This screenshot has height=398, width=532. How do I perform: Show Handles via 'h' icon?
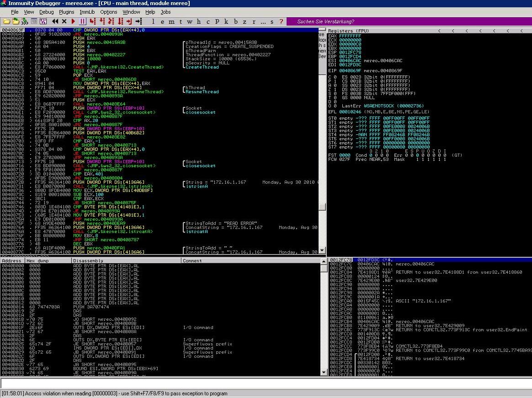(199, 21)
